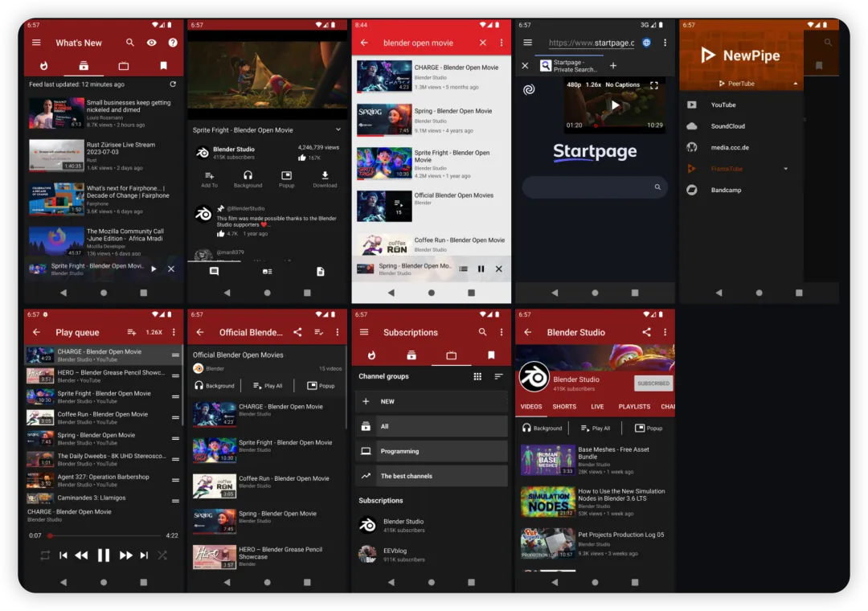Close the Sprite Fright mini player

171,269
